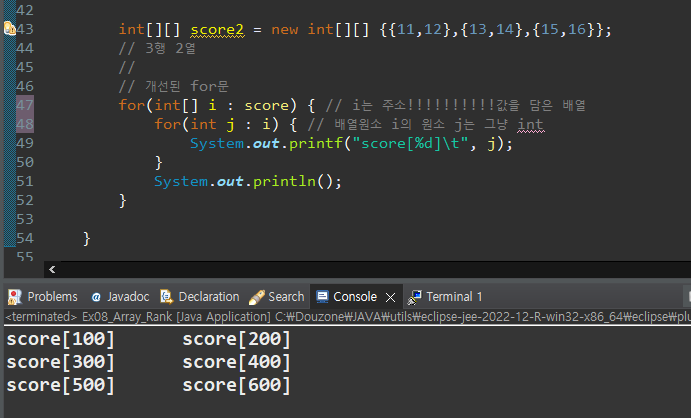Viewport: 691px width, 418px height.
Task: Click score[600] in the console output
Action: tap(237, 385)
